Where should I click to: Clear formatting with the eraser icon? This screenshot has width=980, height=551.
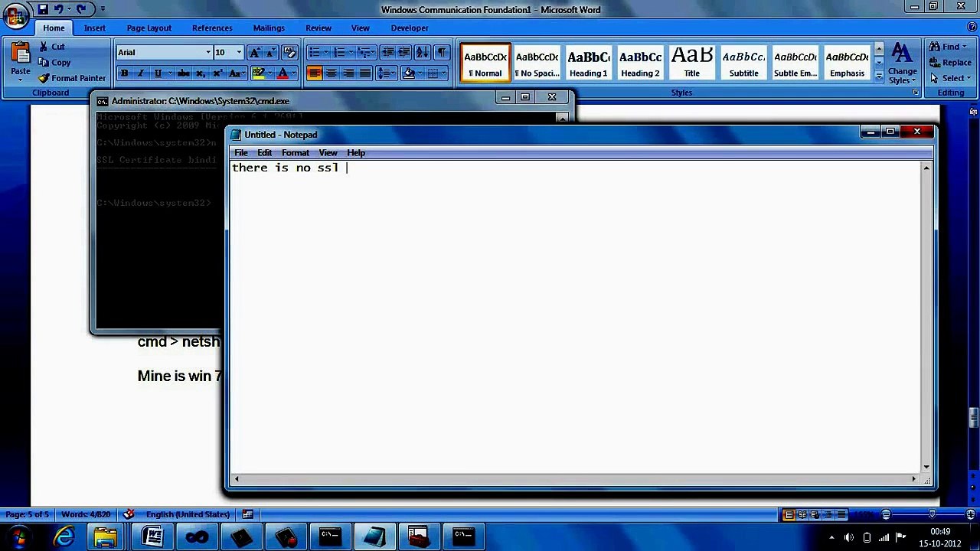[289, 52]
